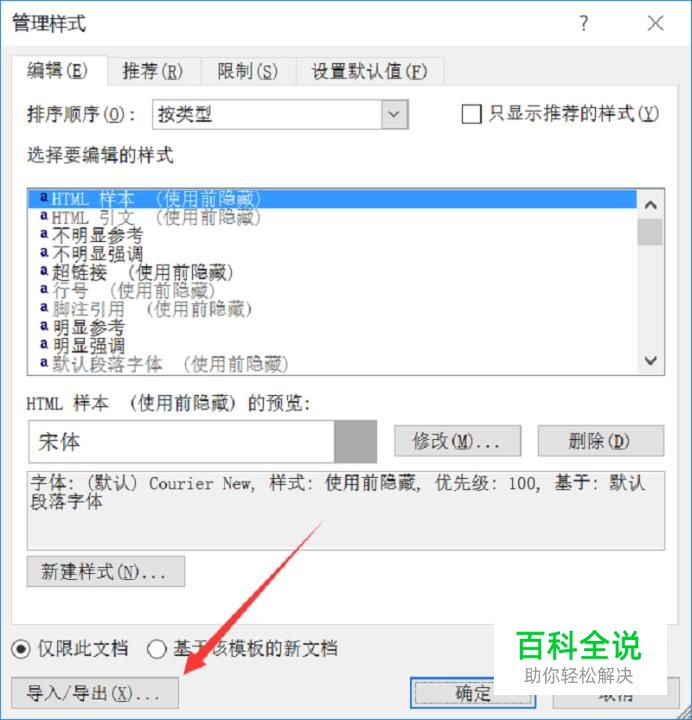Click style list scroll down arrow

[650, 360]
